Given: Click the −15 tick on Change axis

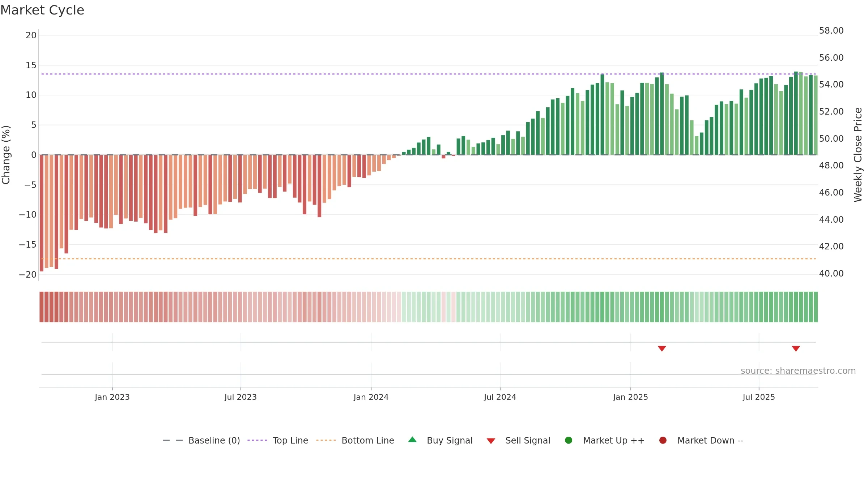Looking at the screenshot, I should (28, 245).
